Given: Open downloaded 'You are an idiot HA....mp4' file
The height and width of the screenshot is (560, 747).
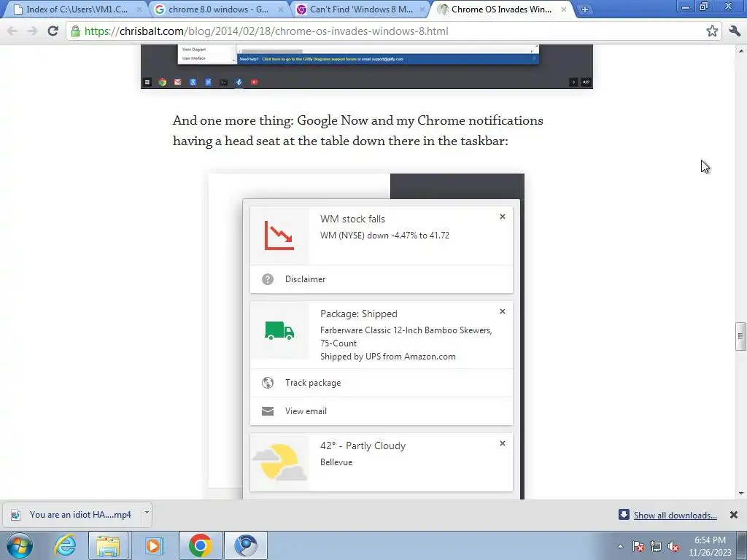Looking at the screenshot, I should click(71, 515).
